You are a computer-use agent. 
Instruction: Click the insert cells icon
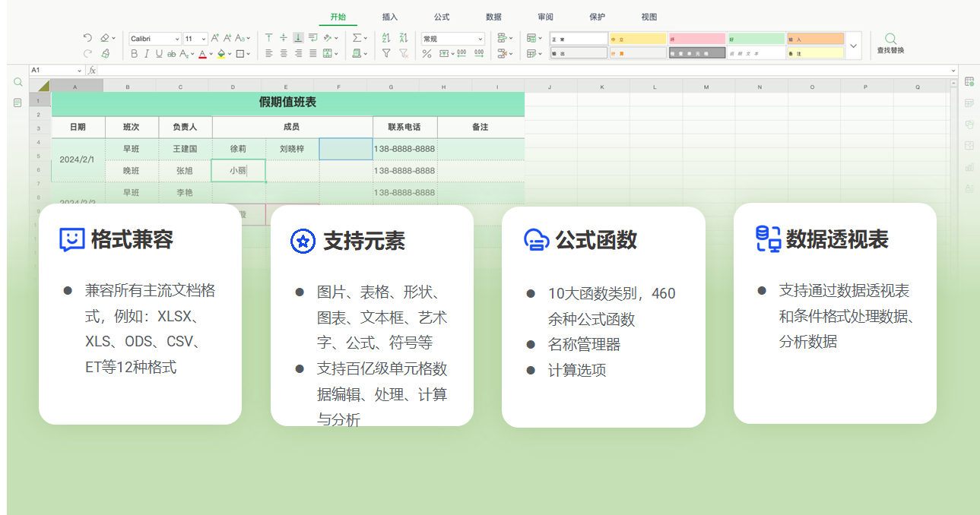coord(502,38)
